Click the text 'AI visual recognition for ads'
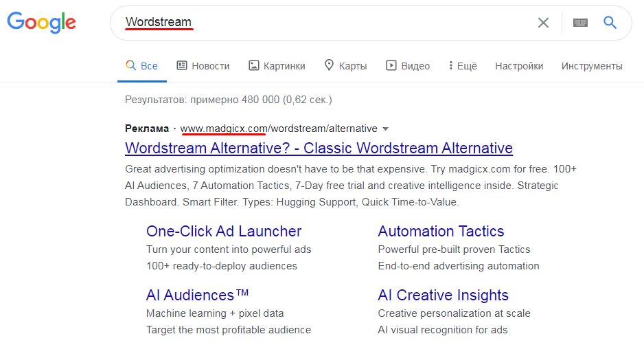Screen dimensions: 644x345 pyautogui.click(x=443, y=330)
